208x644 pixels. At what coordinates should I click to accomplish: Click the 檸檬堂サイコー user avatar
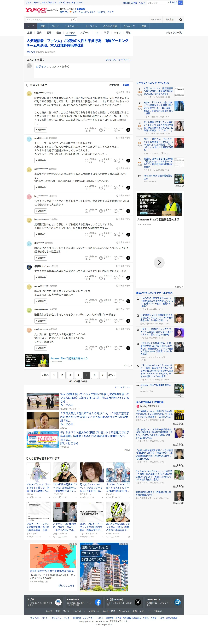tap(29, 267)
